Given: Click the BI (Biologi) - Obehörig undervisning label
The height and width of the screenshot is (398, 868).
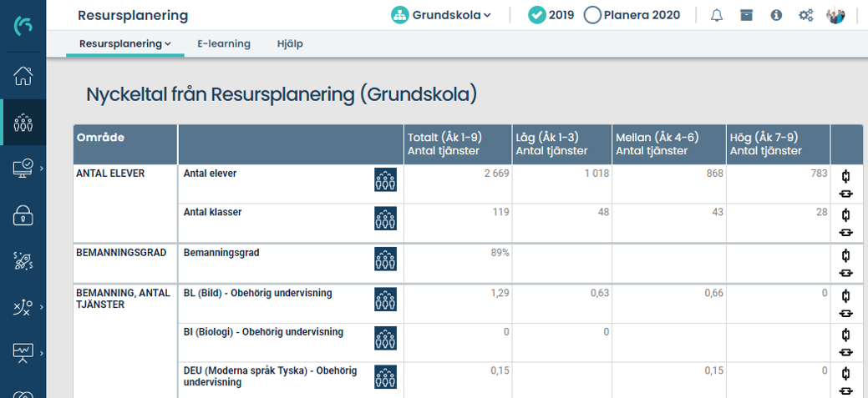Looking at the screenshot, I should click(x=263, y=332).
